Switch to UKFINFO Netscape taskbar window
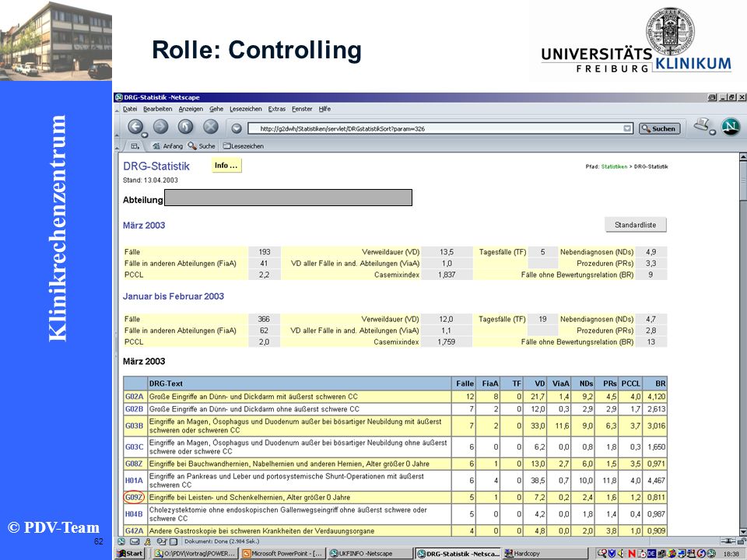Viewport: 747px width, 560px height. 370,553
